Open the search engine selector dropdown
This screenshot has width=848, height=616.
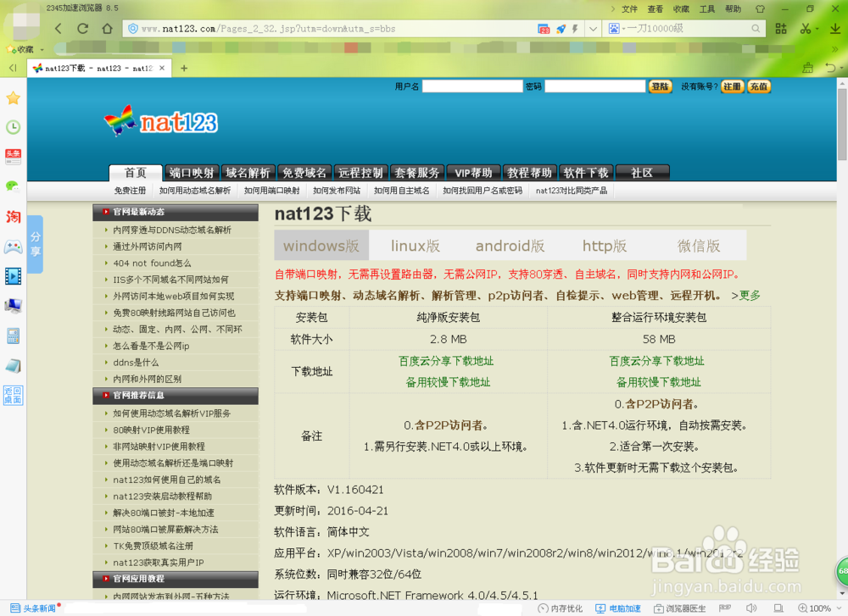616,29
